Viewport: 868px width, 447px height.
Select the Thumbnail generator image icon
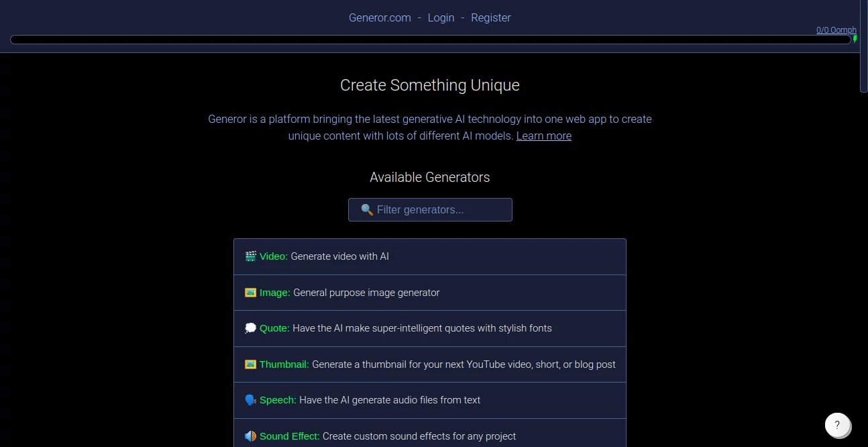click(x=250, y=364)
